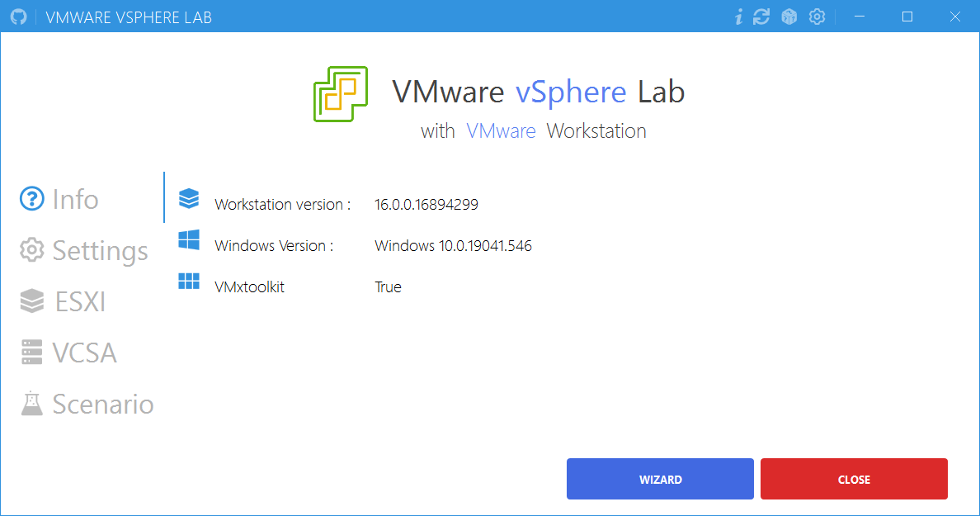This screenshot has height=516, width=980.
Task: Minimize the window
Action: pos(860,17)
